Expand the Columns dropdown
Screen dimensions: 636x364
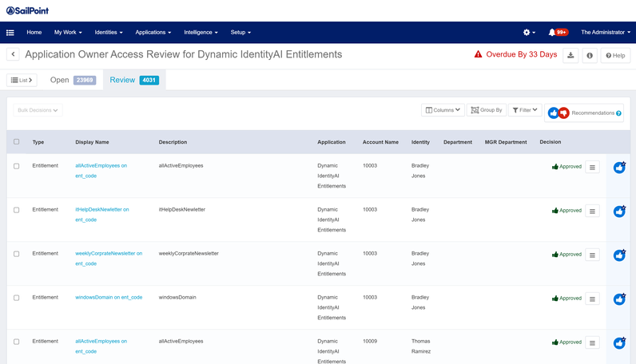click(x=443, y=110)
